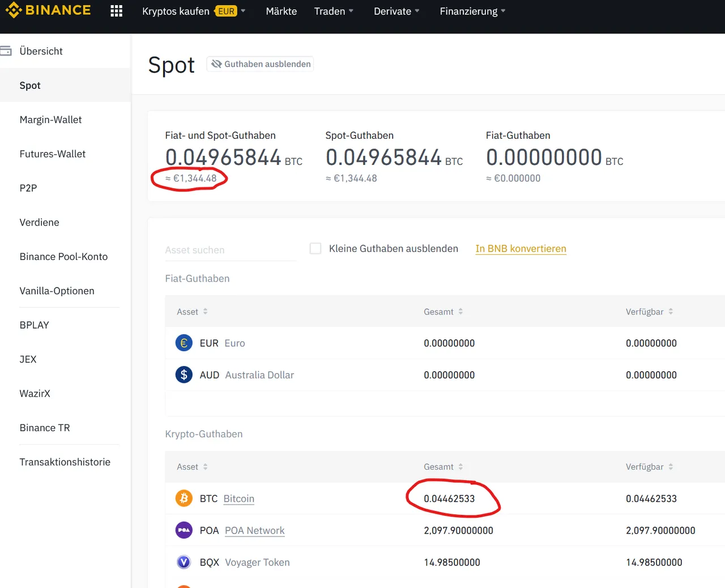Select the EUR currency badge
725x588 pixels.
226,11
